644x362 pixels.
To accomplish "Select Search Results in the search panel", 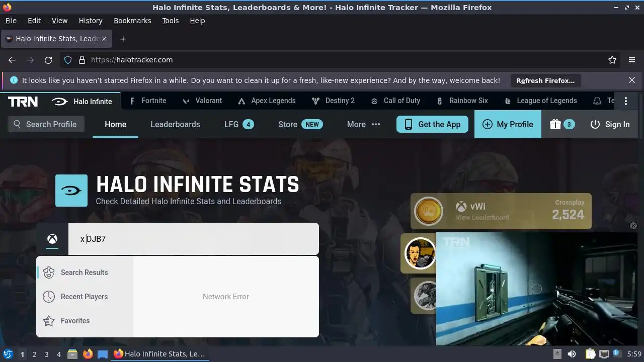I will pos(85,273).
